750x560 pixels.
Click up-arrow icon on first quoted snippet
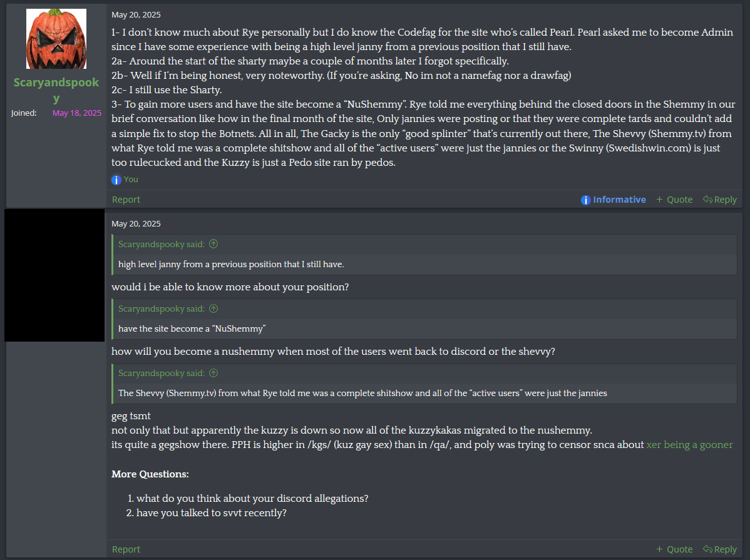(x=213, y=244)
